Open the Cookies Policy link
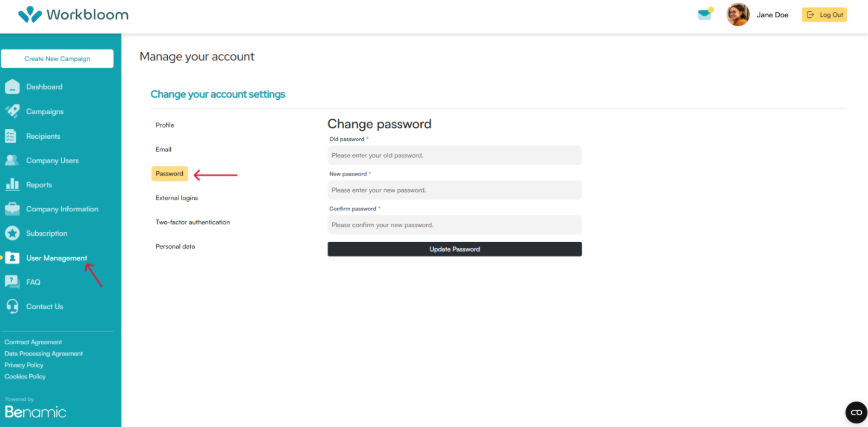Screen dimensions: 868x427 click(25, 377)
